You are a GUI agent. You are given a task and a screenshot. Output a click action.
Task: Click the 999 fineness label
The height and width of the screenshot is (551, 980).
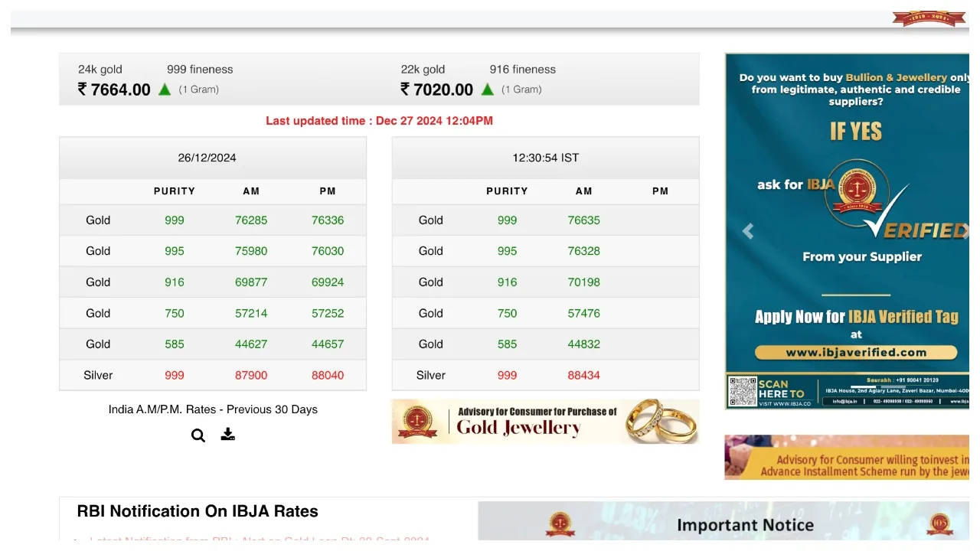[200, 69]
